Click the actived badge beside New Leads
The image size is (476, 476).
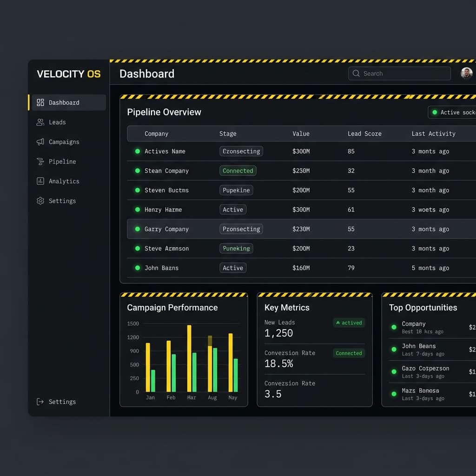point(349,323)
